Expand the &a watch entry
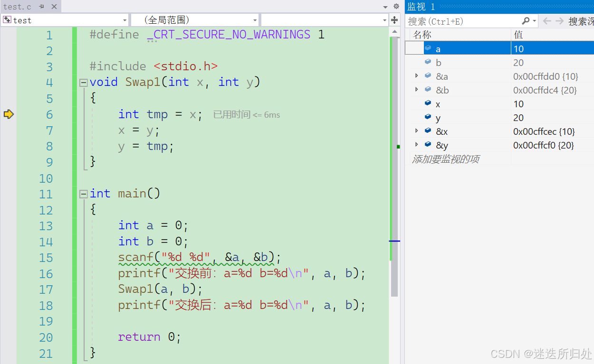594x364 pixels. 417,76
